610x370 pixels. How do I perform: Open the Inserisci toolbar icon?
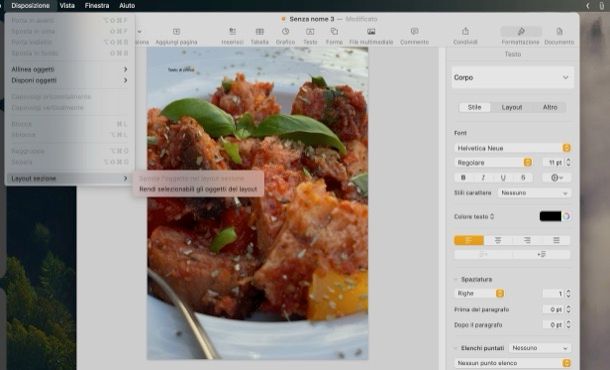[232, 32]
